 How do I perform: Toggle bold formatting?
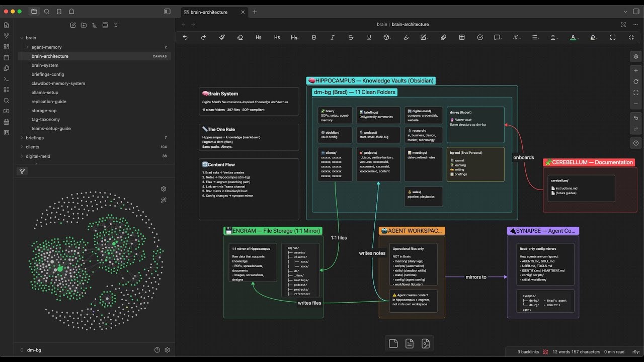[x=314, y=37]
